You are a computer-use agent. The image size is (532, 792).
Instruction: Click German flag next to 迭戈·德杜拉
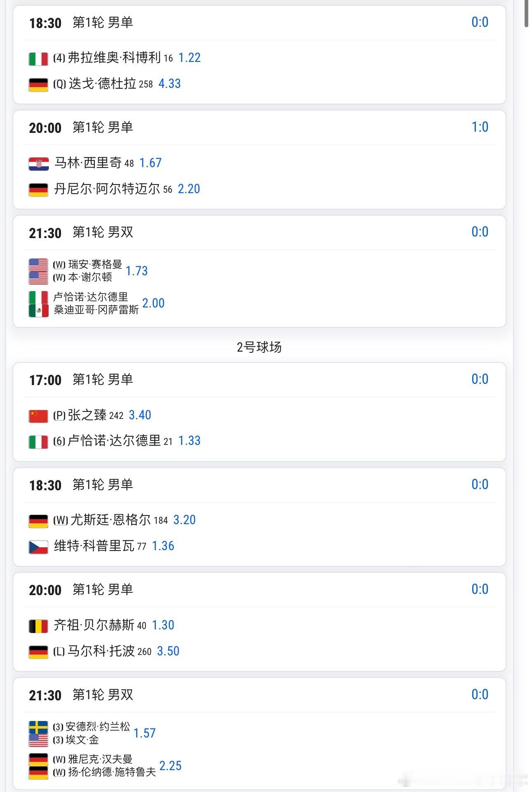(x=38, y=85)
